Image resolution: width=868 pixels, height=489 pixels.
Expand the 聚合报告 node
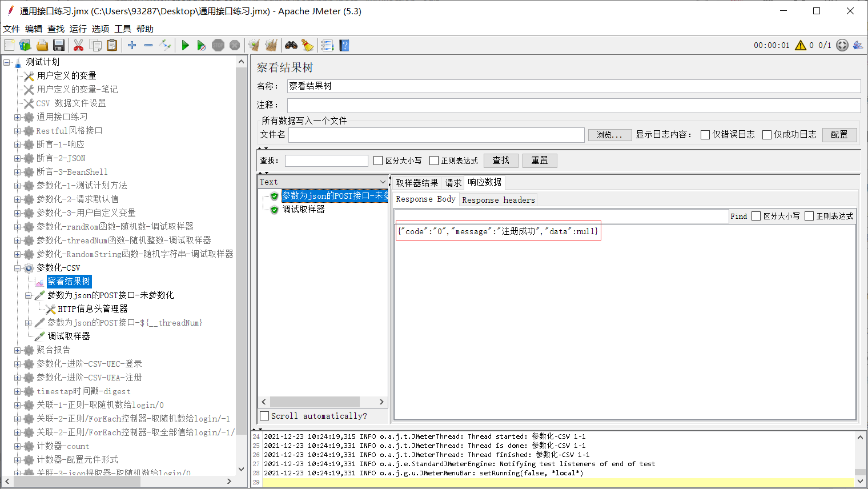pos(18,350)
